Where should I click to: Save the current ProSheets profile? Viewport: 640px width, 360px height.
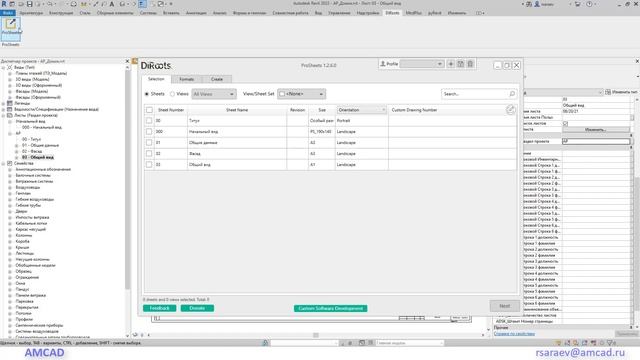click(460, 64)
